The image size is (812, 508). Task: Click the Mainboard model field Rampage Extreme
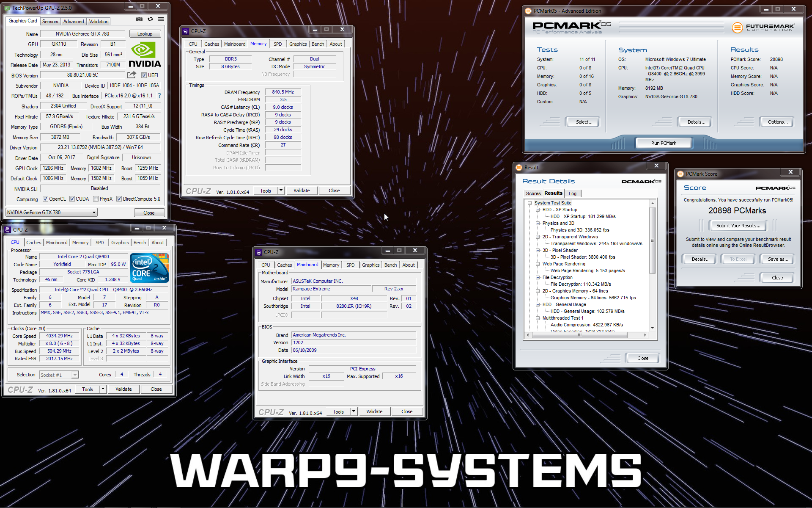point(332,289)
